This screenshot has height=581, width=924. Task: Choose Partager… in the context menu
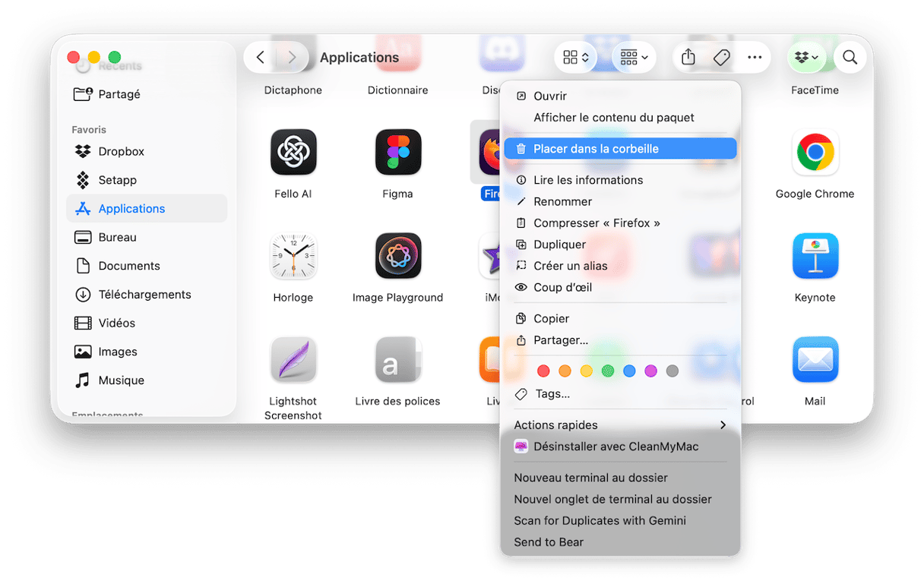[620, 340]
